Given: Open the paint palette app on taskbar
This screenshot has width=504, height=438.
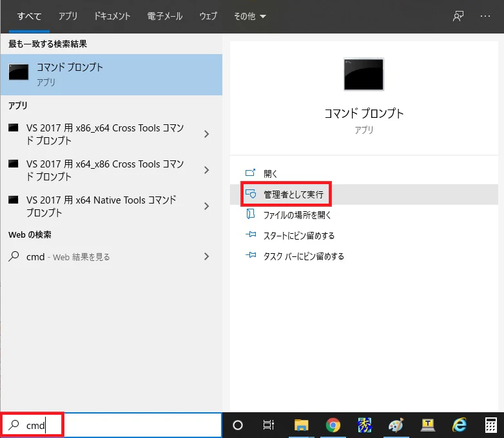Looking at the screenshot, I should (396, 425).
